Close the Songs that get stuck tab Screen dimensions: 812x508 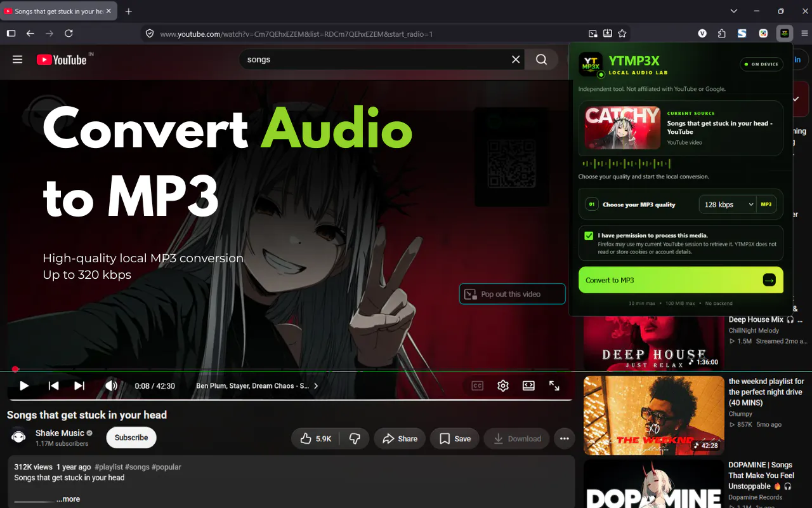coord(109,11)
